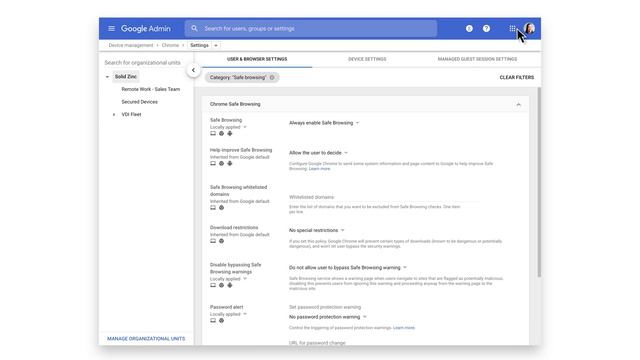Open Manage Organizational Units
Image resolution: width=640 pixels, height=360 pixels.
pyautogui.click(x=146, y=339)
